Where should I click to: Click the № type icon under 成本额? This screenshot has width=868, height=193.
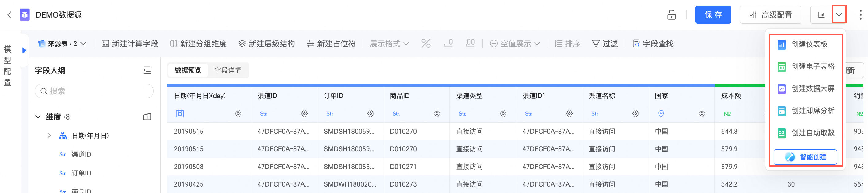coord(727,114)
